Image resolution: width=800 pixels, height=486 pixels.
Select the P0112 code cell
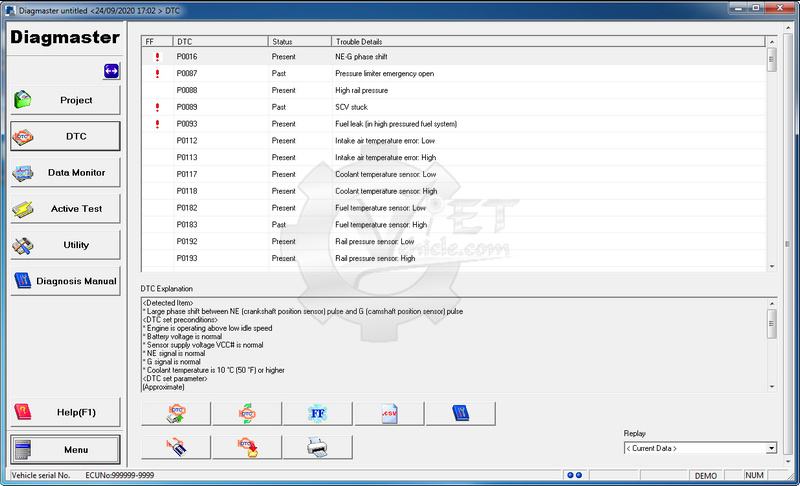click(187, 141)
